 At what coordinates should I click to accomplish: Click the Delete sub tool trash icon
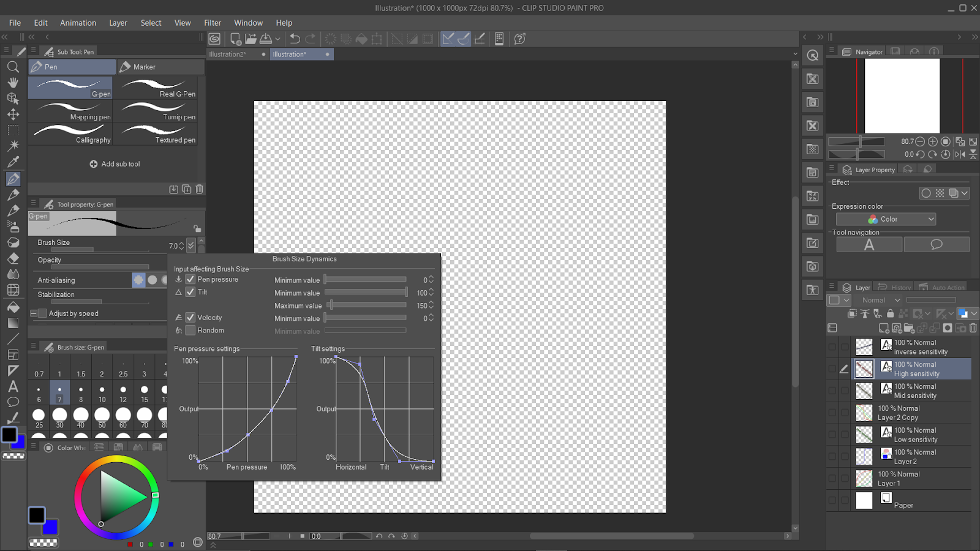point(199,189)
